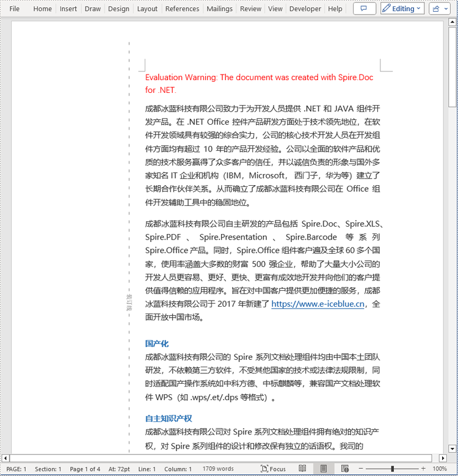Switch to the Insert tab
This screenshot has width=458, height=476.
(x=68, y=9)
